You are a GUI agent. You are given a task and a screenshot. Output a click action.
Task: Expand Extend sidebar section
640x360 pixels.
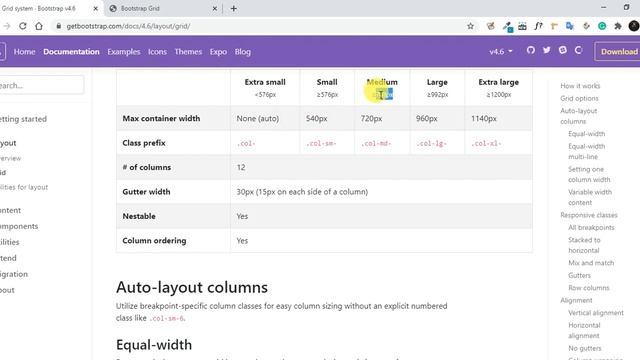pyautogui.click(x=9, y=258)
